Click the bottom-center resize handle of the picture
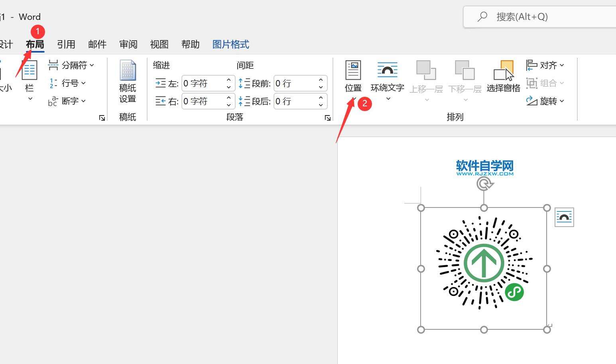 tap(484, 330)
